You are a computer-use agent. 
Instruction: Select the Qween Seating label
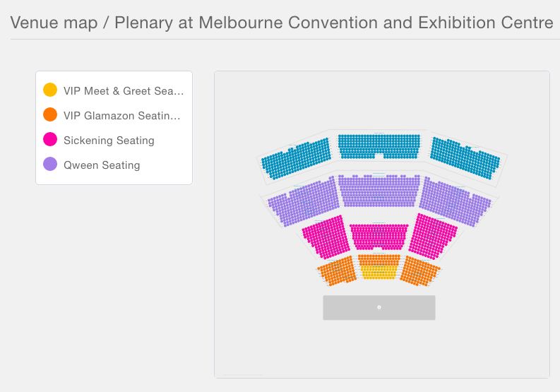click(102, 165)
